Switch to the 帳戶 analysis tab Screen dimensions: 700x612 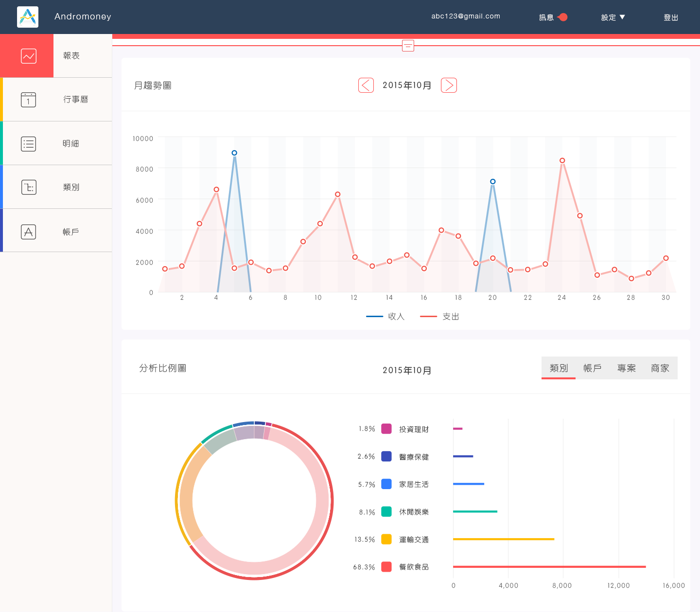(593, 368)
